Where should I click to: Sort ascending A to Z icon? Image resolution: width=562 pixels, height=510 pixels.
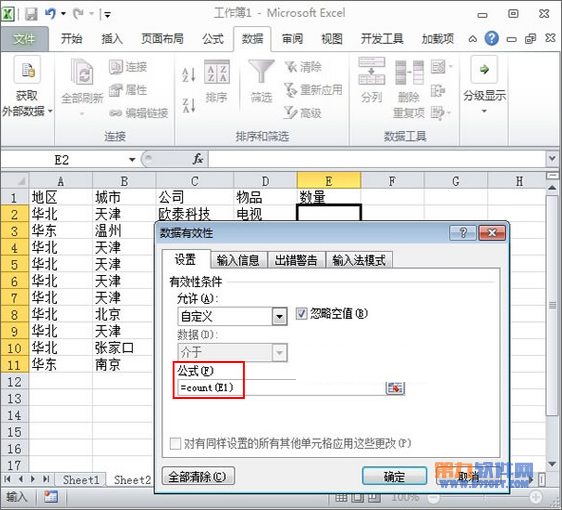tap(189, 74)
